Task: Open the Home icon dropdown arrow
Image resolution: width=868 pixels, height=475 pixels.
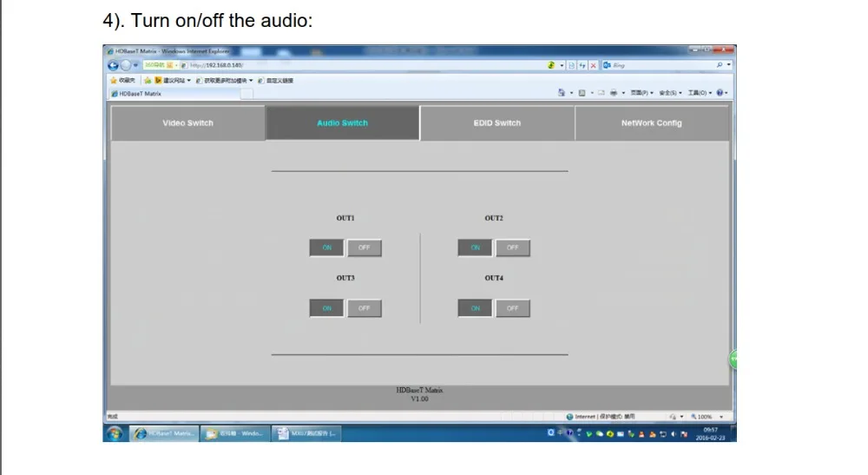Action: pyautogui.click(x=571, y=93)
